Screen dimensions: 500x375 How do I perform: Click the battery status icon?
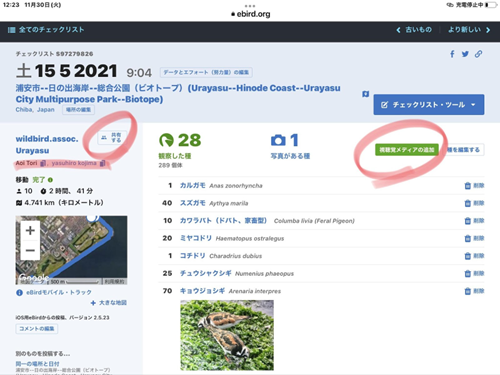(491, 5)
